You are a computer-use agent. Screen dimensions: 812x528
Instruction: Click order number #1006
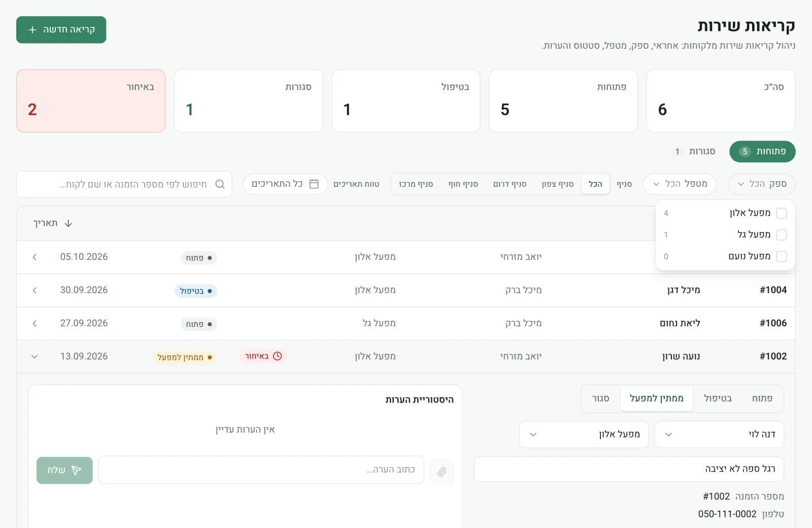(773, 323)
